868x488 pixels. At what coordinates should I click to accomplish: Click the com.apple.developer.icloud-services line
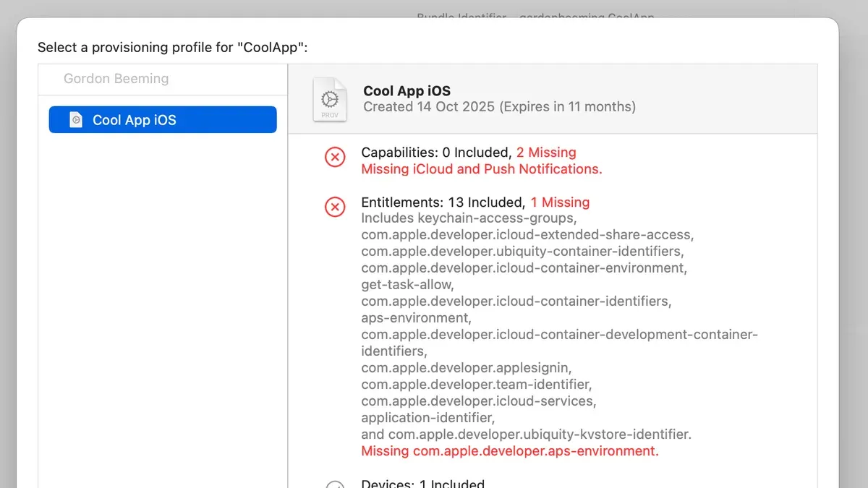[479, 401]
